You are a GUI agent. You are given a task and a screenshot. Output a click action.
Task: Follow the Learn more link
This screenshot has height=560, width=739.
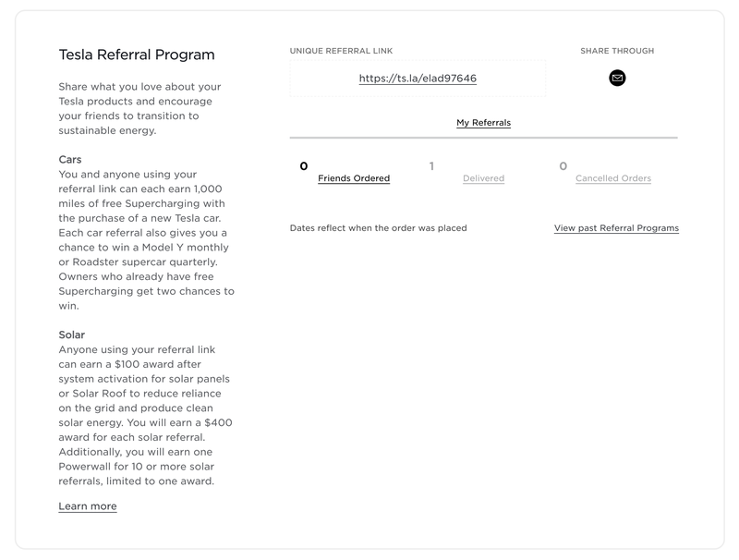coord(88,506)
